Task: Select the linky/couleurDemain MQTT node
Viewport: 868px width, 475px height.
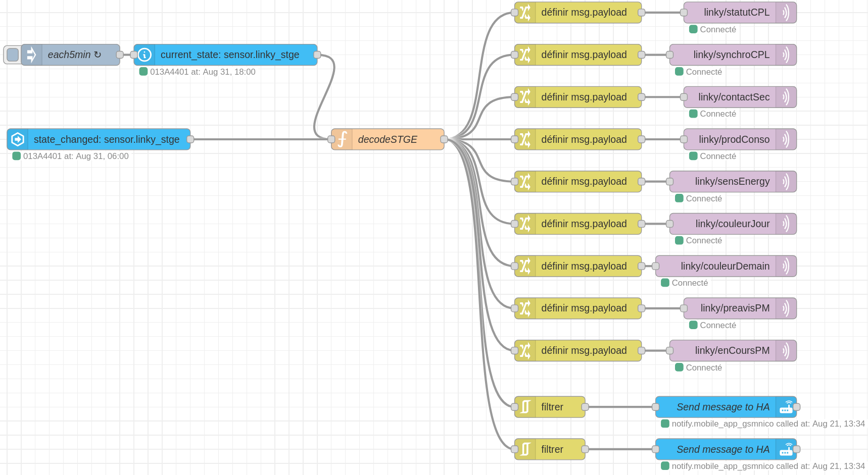Action: click(x=725, y=266)
